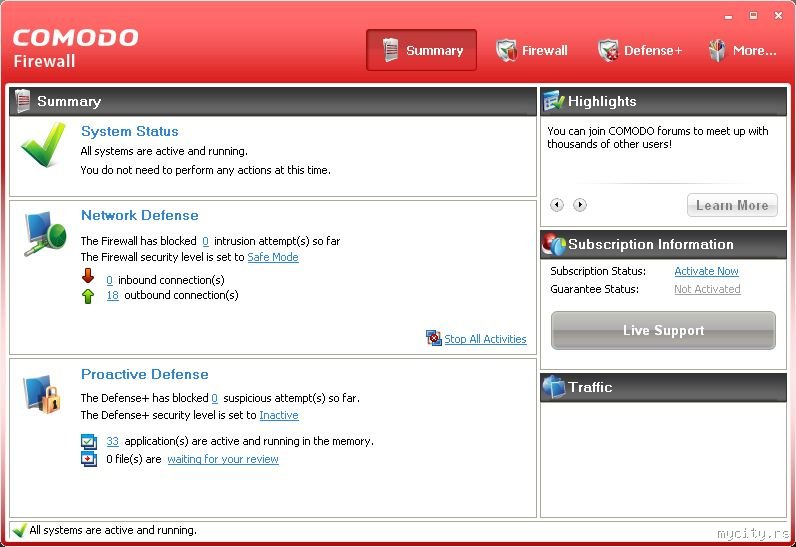Click the Learn More button
The image size is (796, 547).
[732, 205]
